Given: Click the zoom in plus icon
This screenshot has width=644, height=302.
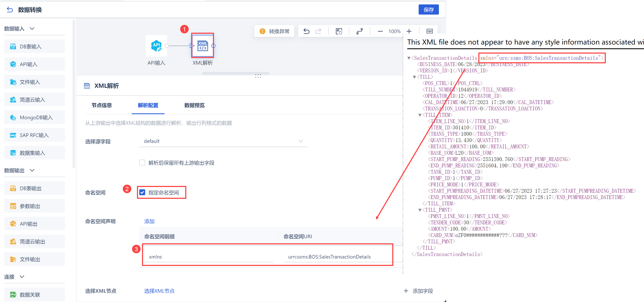Looking at the screenshot, I should tap(409, 31).
